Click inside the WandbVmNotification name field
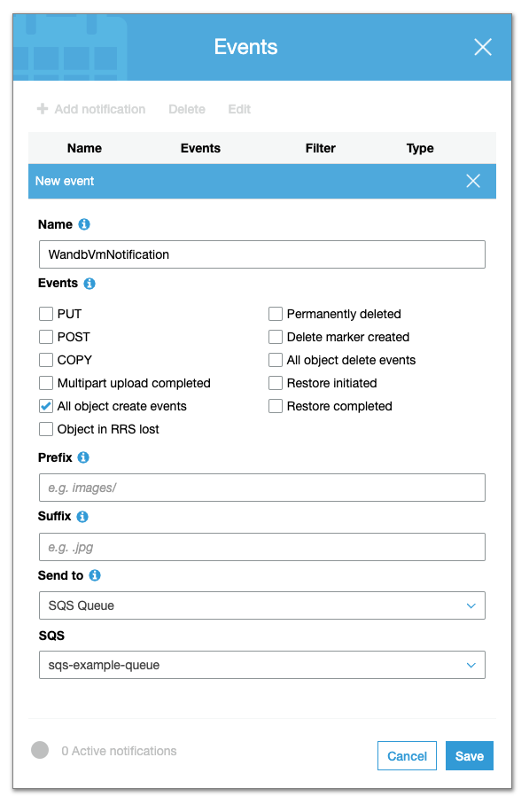 click(261, 254)
